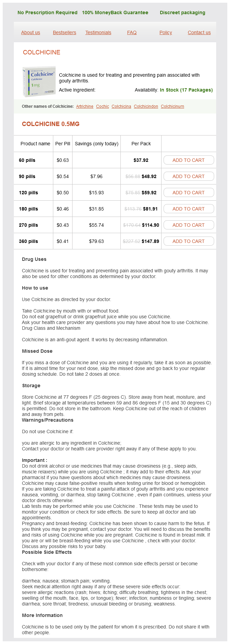This screenshot has height=644, width=230.
Task: Open the FAQ menu link
Action: pos(132,32)
